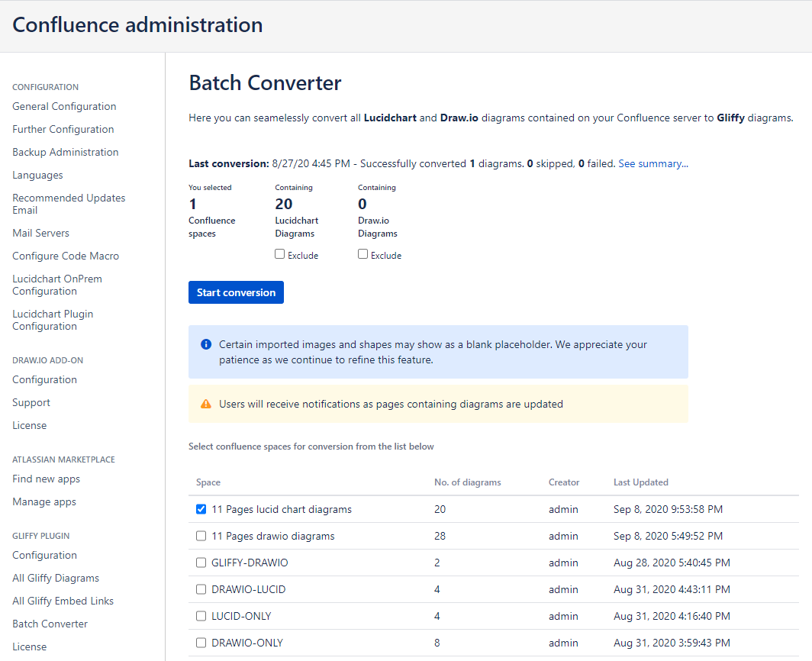Select the 11 Pages drawio diagrams space
Screen dimensions: 812x661
pos(201,536)
